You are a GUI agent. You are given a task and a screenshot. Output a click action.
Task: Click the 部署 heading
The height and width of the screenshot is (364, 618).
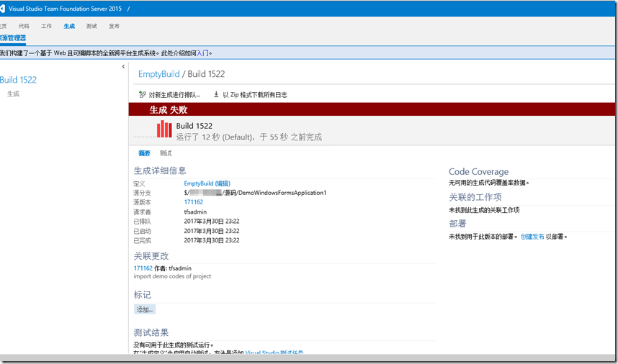[x=457, y=224]
